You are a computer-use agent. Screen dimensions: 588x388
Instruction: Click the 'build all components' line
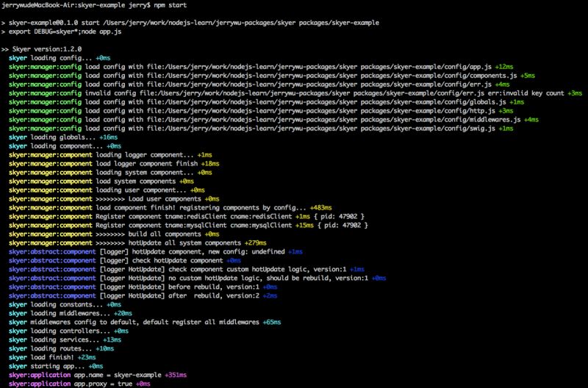pos(114,234)
